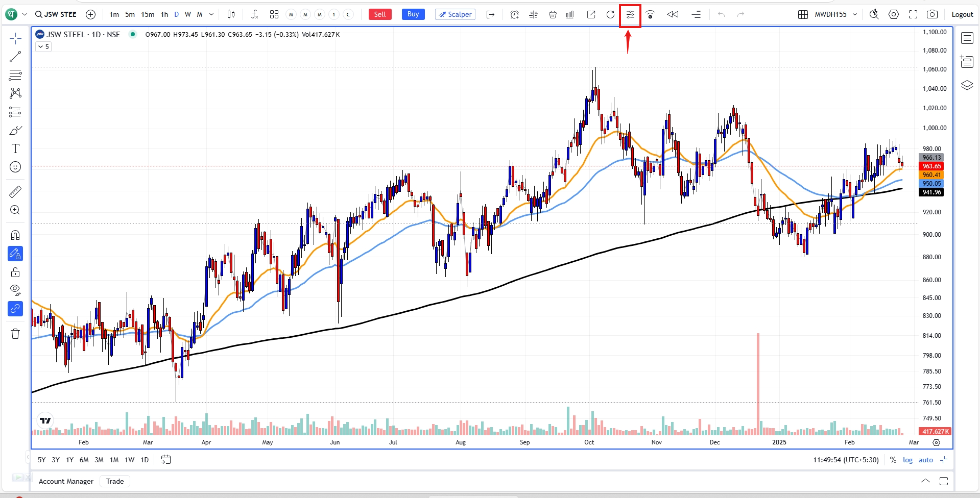Screen dimensions: 980x498
Task: Expand the collapsed indicators legend showing 5
Action: coord(43,46)
